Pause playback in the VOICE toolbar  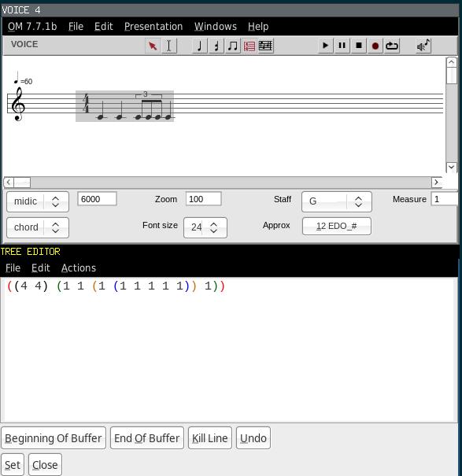point(342,46)
